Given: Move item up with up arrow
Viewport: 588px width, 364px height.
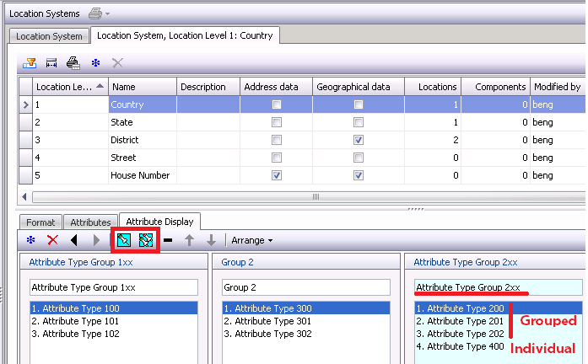Looking at the screenshot, I should click(189, 240).
